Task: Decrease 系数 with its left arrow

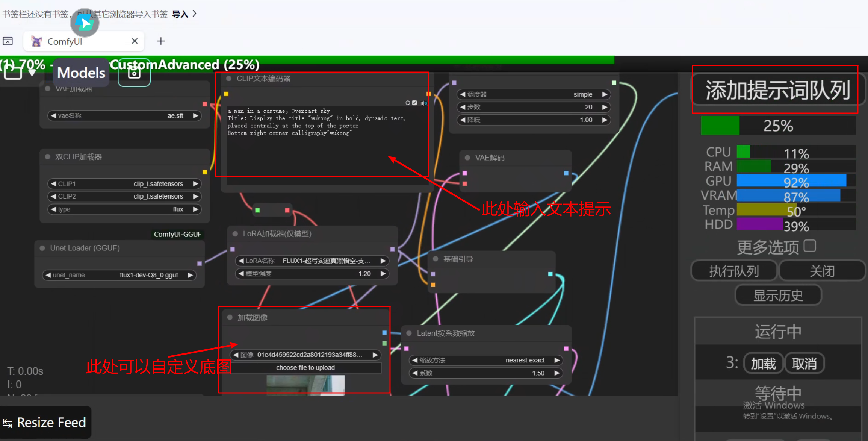Action: (415, 373)
